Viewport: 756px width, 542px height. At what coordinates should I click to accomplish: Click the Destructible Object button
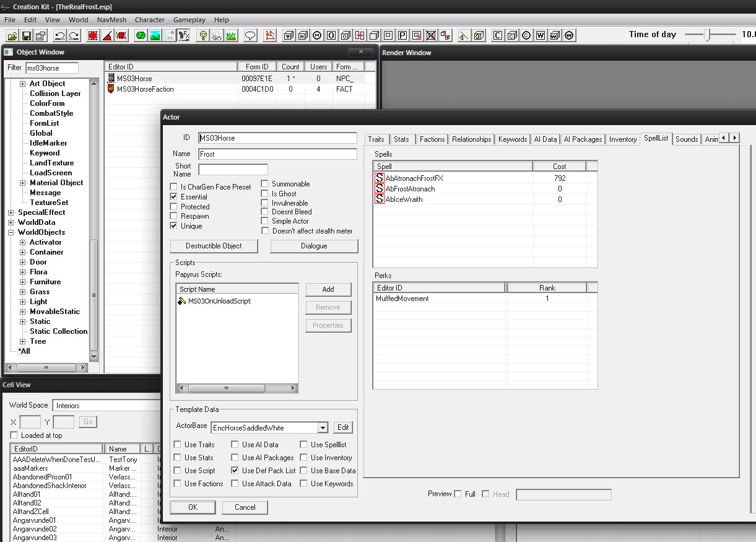(214, 246)
